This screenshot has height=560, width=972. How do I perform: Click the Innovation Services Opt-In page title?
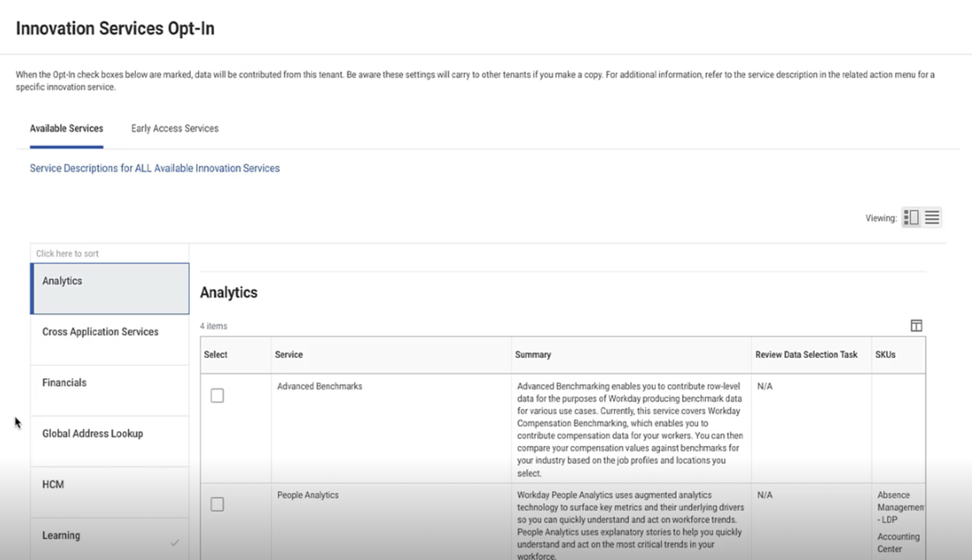[115, 28]
